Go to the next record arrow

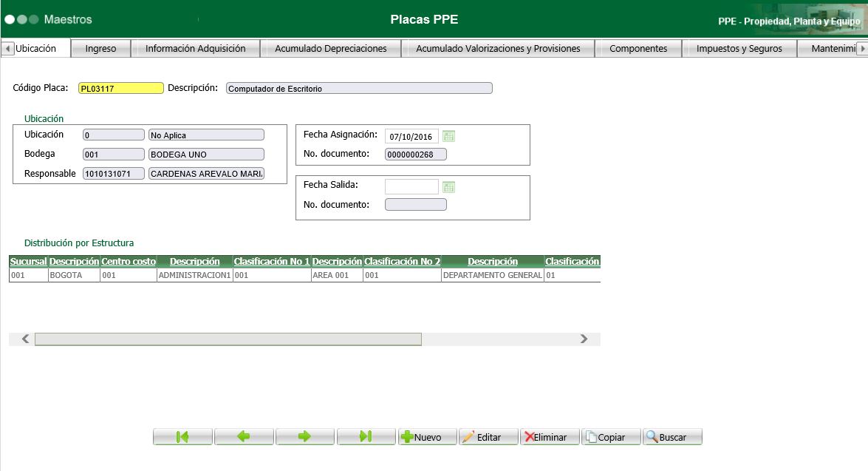(x=305, y=437)
